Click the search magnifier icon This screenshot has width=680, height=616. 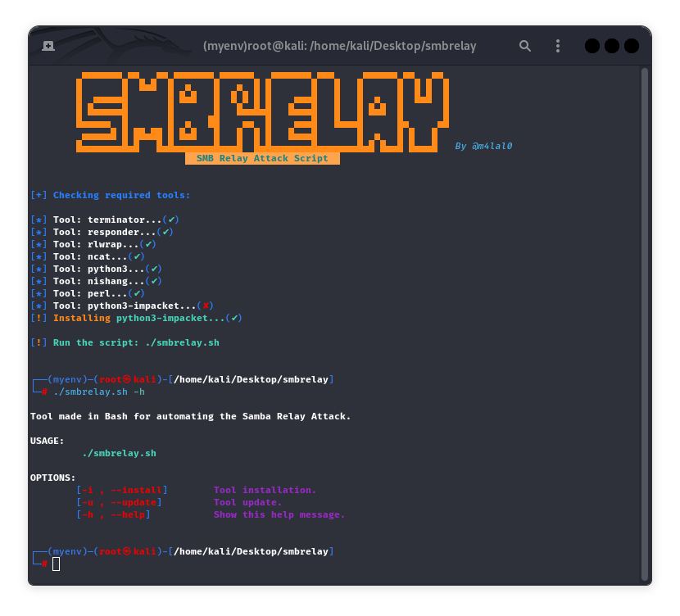(524, 46)
